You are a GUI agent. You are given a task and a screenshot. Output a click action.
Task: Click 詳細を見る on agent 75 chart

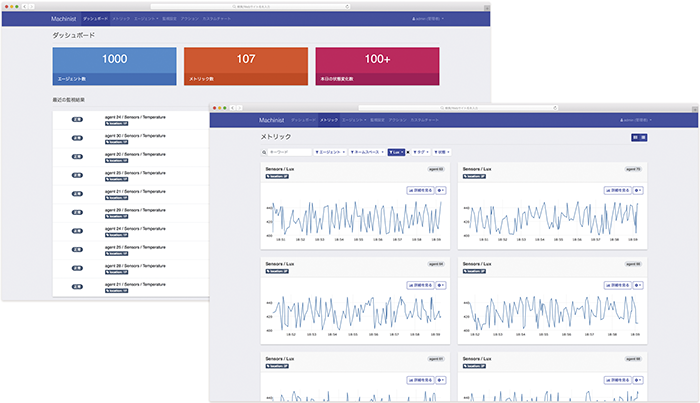pos(616,189)
